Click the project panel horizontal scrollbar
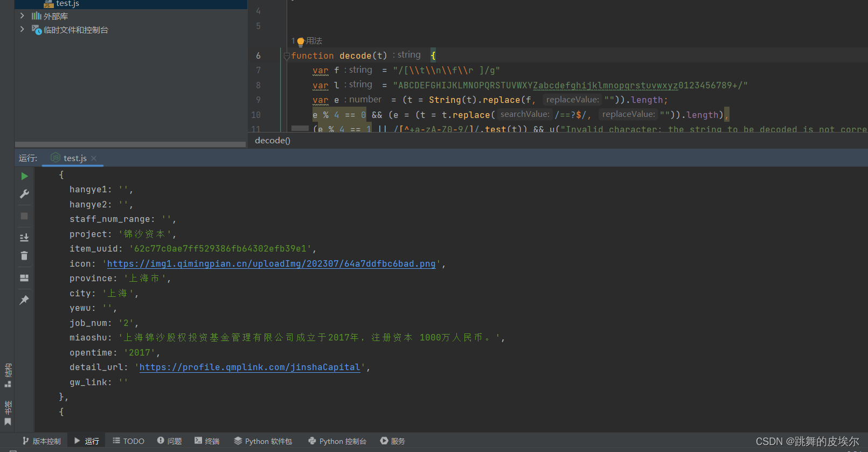This screenshot has width=868, height=452. 130,144
